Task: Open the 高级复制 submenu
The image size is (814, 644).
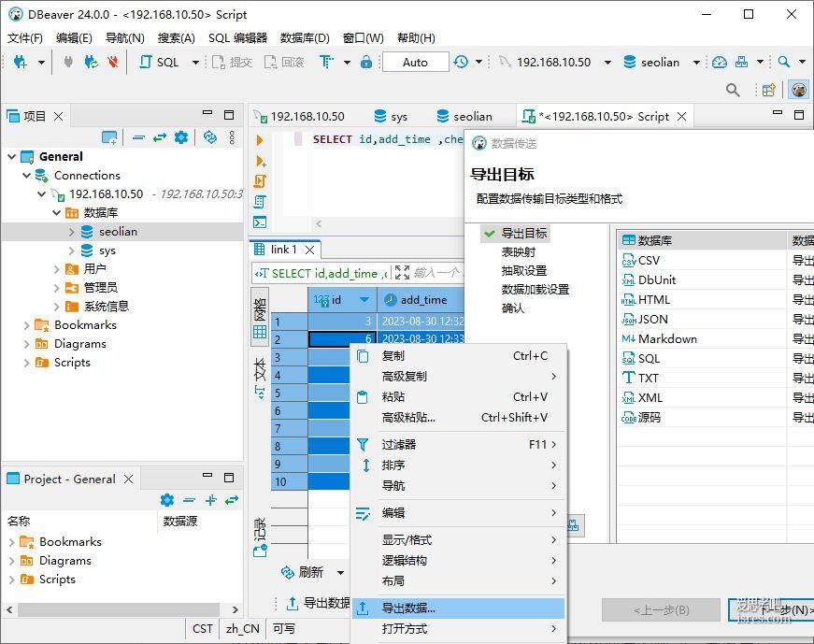Action: click(458, 377)
